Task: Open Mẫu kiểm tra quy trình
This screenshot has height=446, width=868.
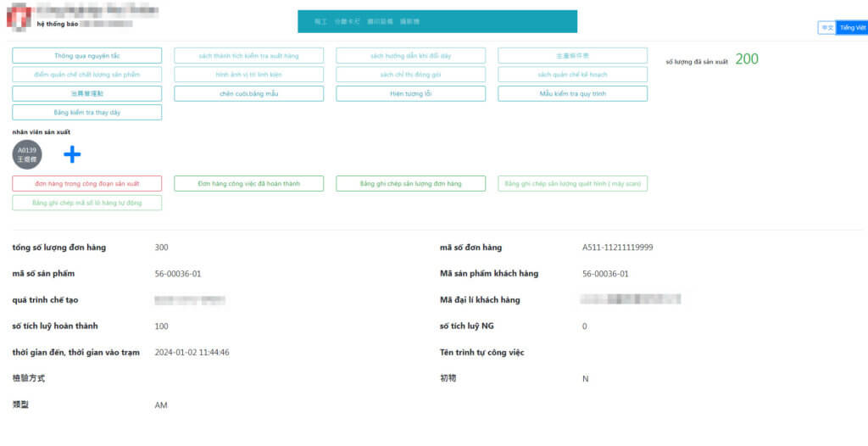Action: pos(572,94)
